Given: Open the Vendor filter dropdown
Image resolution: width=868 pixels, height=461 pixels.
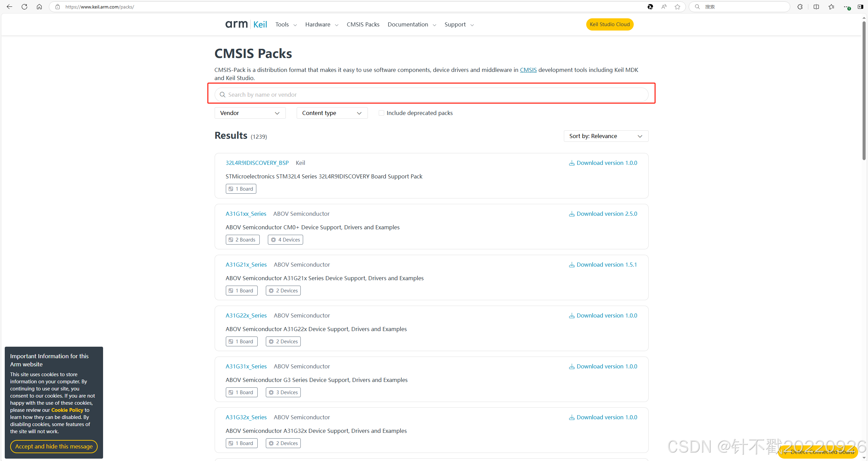Looking at the screenshot, I should (250, 113).
